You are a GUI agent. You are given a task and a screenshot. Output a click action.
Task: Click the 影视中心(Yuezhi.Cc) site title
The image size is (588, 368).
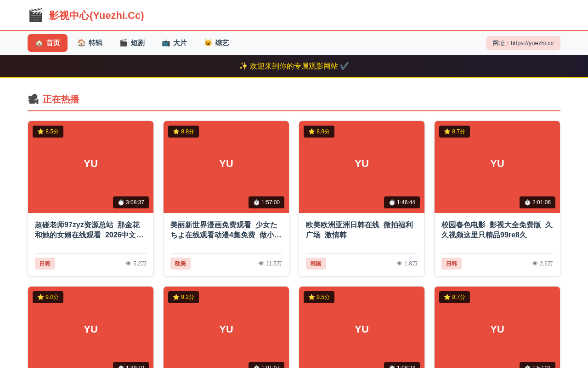[96, 16]
